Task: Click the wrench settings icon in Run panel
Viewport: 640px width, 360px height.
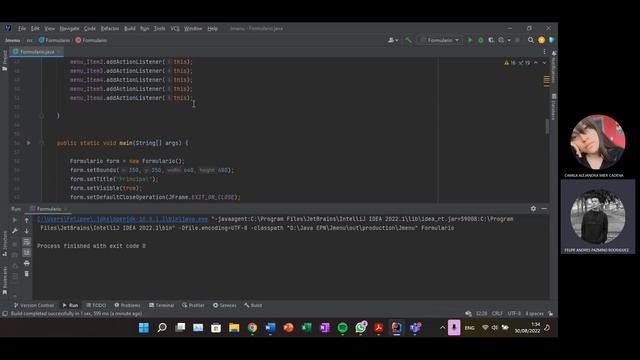Action: point(15,231)
